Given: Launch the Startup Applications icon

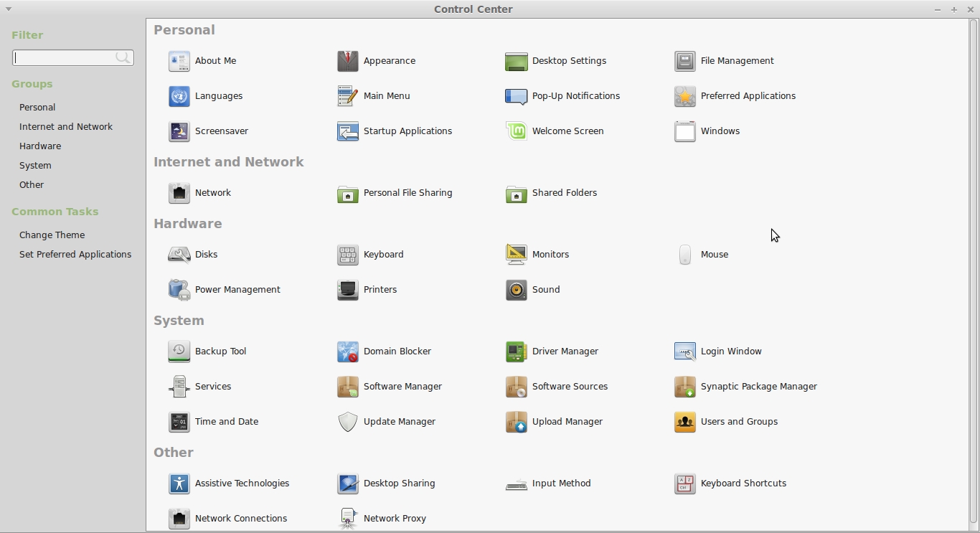Looking at the screenshot, I should pyautogui.click(x=347, y=131).
